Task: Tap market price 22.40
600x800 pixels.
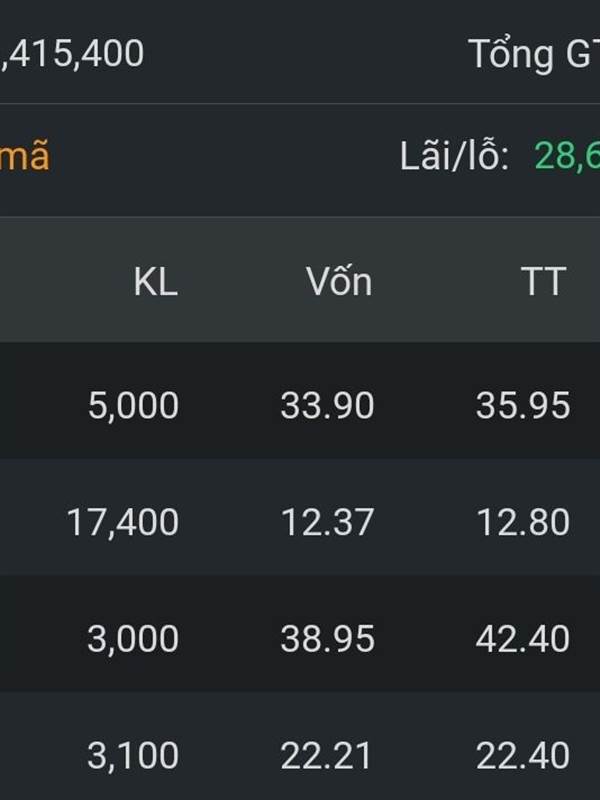Action: [x=523, y=756]
